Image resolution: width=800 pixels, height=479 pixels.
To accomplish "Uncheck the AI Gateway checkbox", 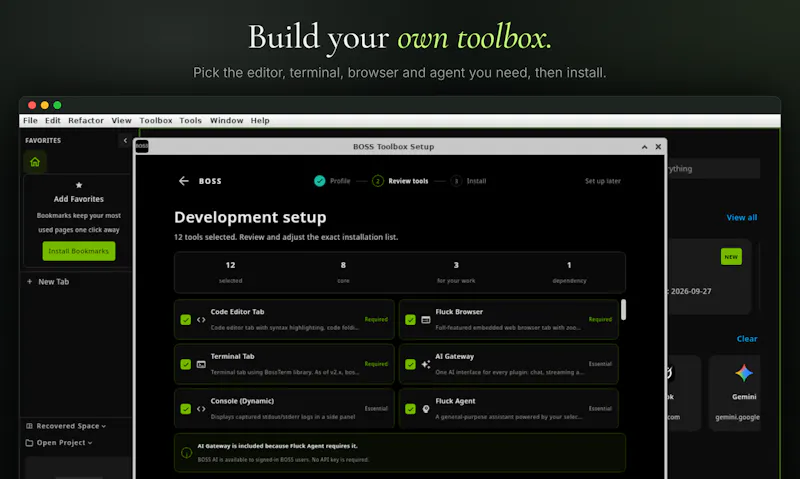I will 410,364.
